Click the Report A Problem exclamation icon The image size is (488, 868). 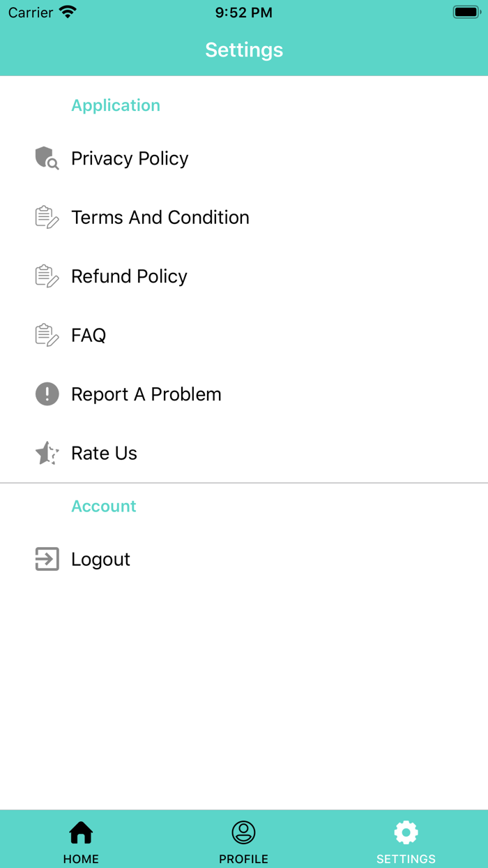pos(47,394)
